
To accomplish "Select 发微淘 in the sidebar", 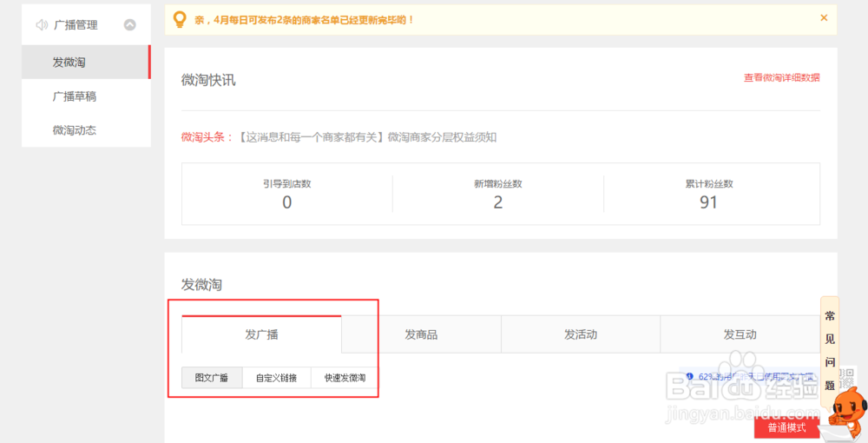I will [x=86, y=62].
